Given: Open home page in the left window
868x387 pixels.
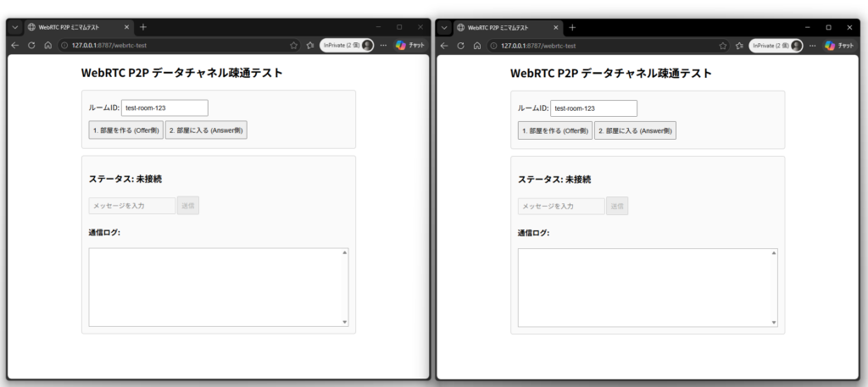Looking at the screenshot, I should coord(48,46).
